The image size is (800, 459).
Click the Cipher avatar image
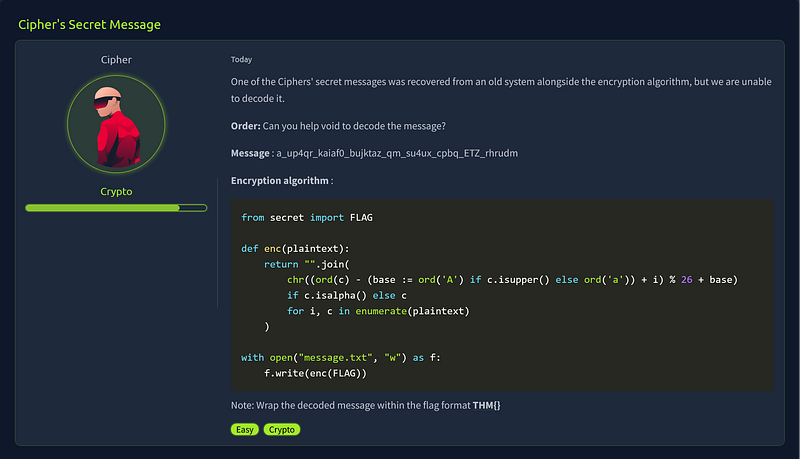click(x=116, y=125)
